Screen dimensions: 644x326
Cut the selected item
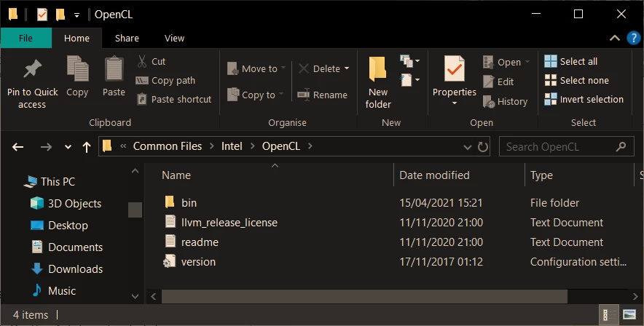tap(151, 62)
